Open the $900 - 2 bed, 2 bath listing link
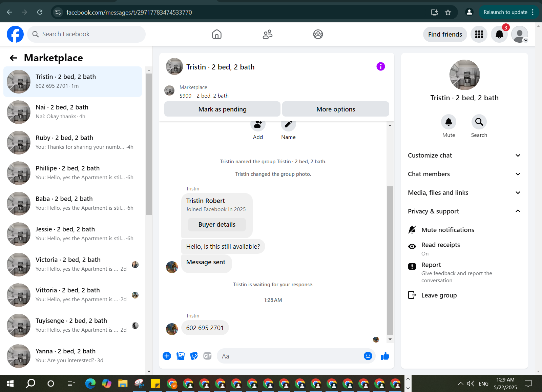This screenshot has height=392, width=542. tap(204, 96)
